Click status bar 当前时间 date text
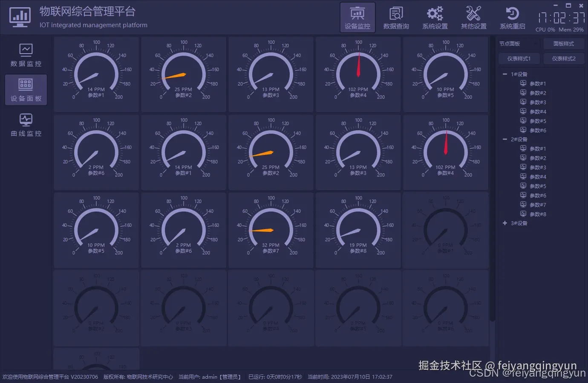The image size is (588, 383). click(350, 377)
